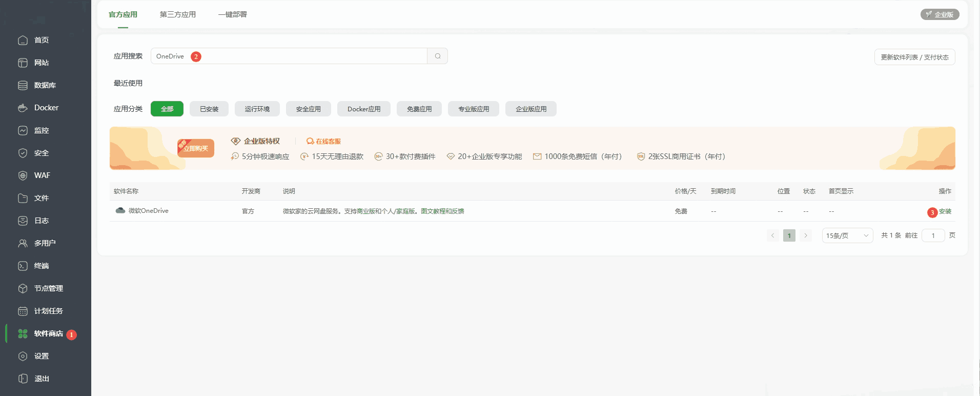Click the 安全 shield icon
Viewport: 980px width, 396px height.
pyautogui.click(x=23, y=153)
